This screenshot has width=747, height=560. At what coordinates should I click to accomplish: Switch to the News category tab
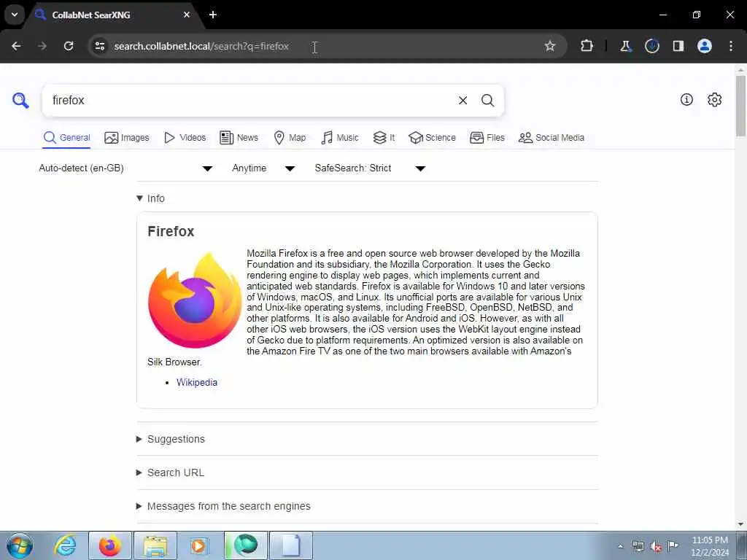pyautogui.click(x=239, y=138)
